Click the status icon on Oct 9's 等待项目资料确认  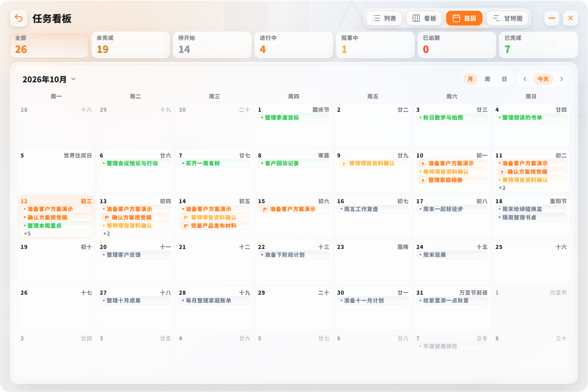(344, 163)
